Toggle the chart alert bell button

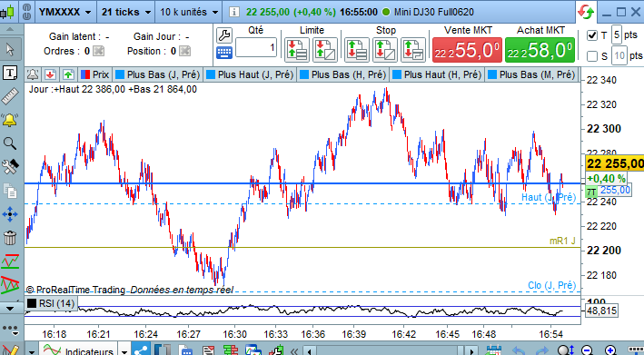[x=33, y=74]
